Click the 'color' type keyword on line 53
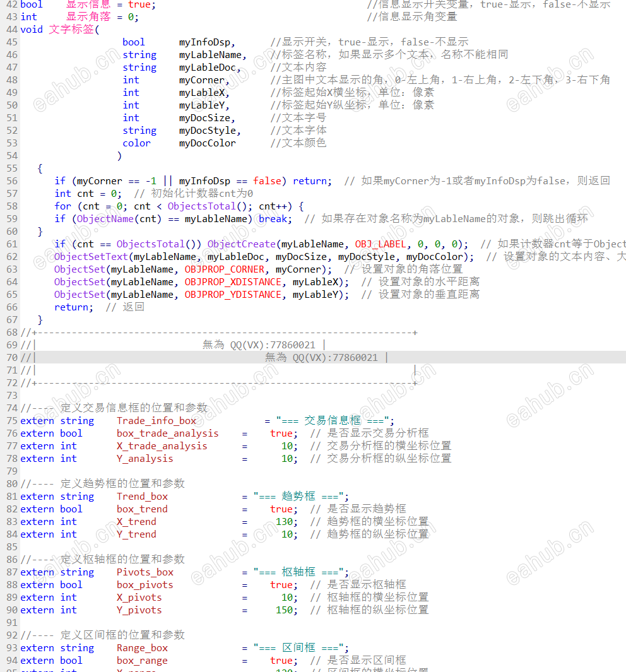 (137, 143)
